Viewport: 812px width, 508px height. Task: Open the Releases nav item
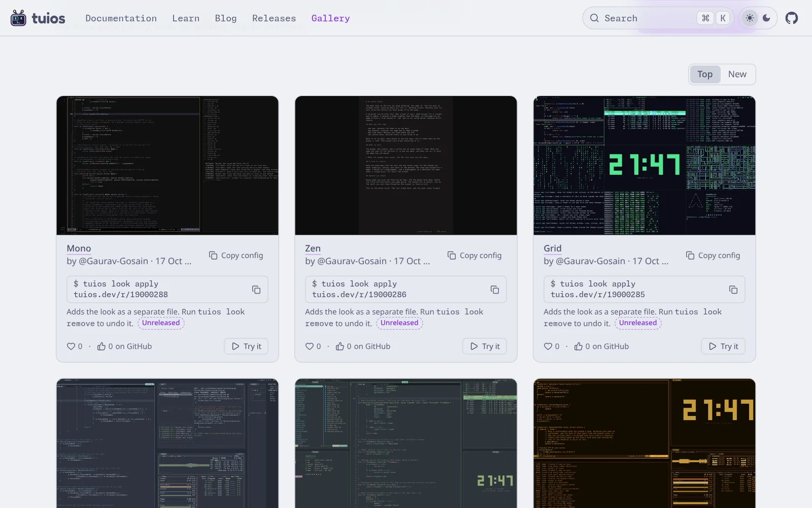point(274,18)
